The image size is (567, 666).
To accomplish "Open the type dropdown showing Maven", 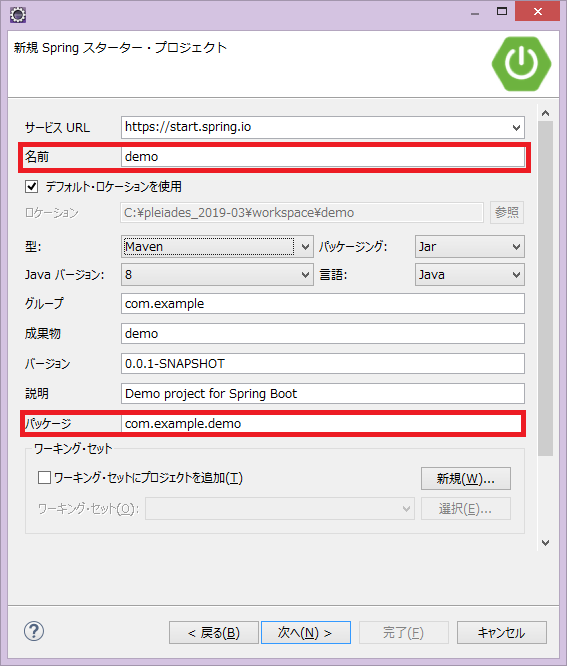I will click(x=217, y=246).
